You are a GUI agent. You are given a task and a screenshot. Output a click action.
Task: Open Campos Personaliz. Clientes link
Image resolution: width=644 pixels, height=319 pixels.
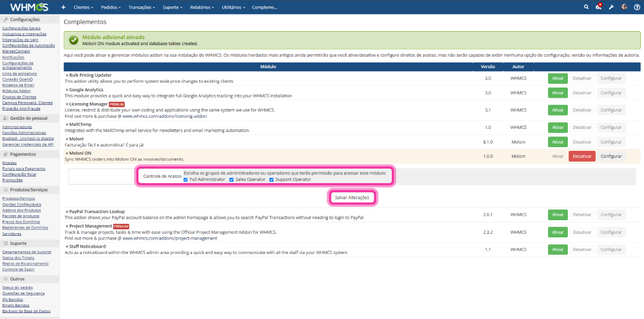tap(27, 103)
